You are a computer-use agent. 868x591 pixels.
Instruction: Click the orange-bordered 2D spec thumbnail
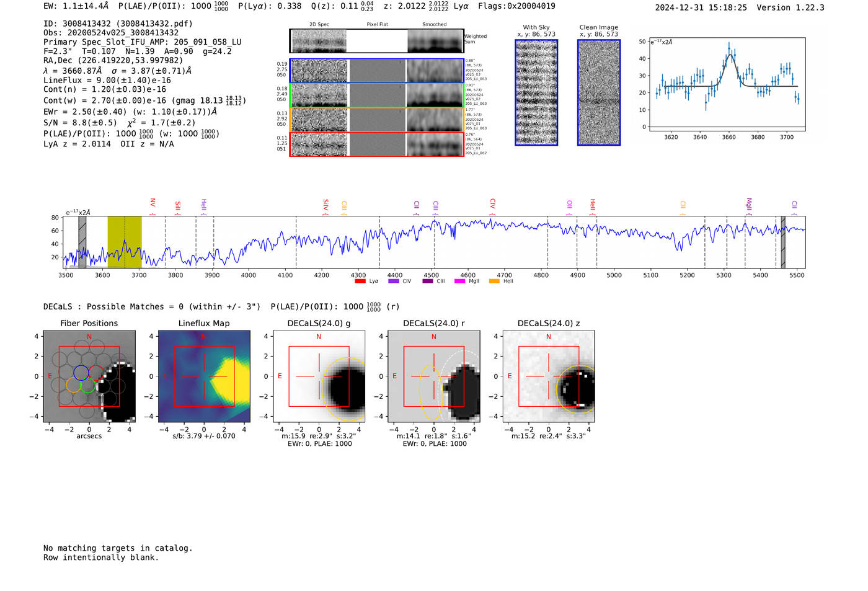[x=319, y=120]
